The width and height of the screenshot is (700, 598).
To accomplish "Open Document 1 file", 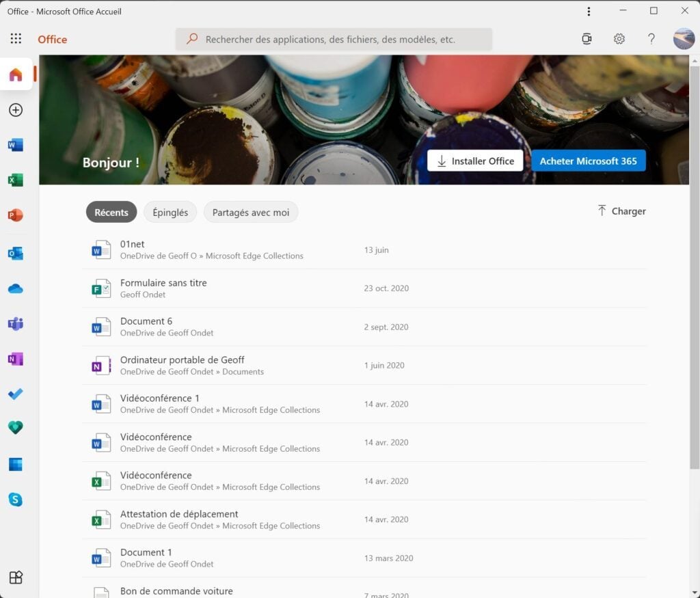I will tap(364, 558).
